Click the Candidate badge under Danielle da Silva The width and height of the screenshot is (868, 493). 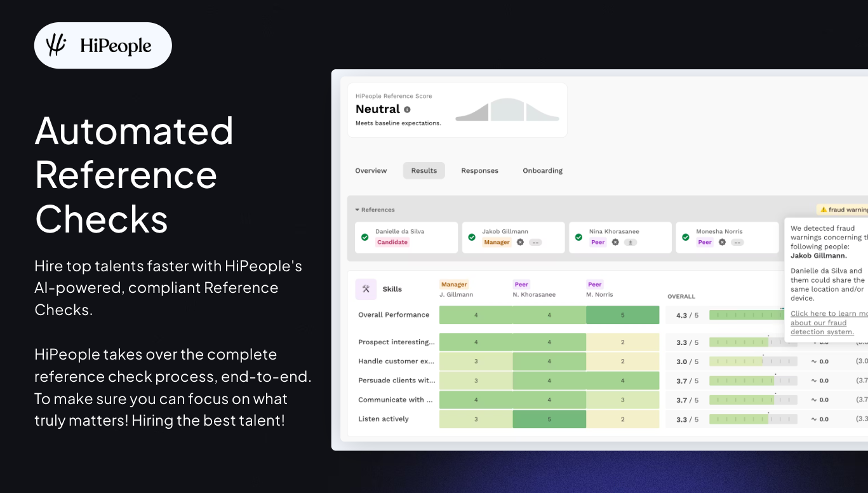click(392, 242)
